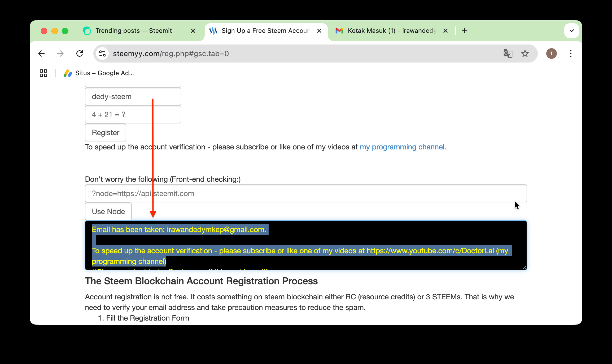Viewport: 612px width, 364px height.
Task: Reload the current page
Action: (x=80, y=54)
